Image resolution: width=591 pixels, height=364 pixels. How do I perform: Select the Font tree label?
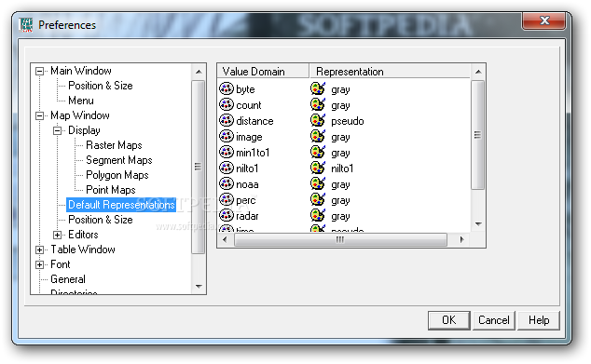[x=61, y=264]
